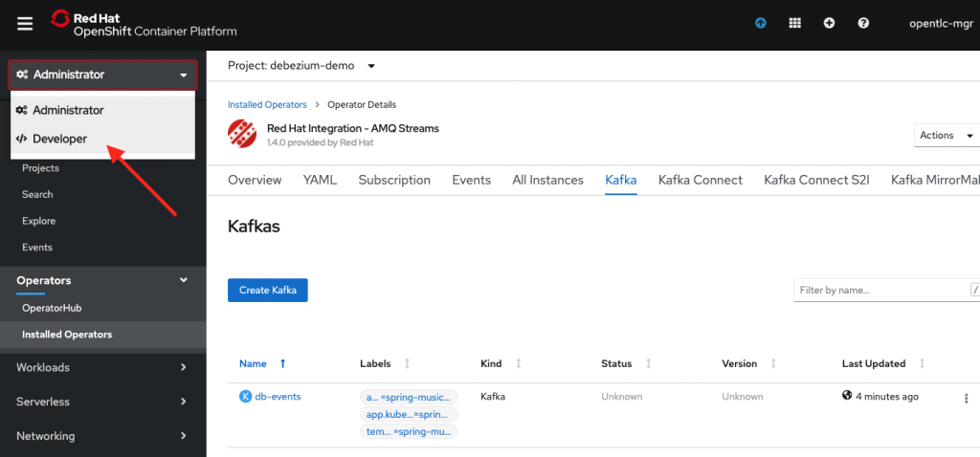Open kebab menu for db-events row
This screenshot has width=980, height=457.
pyautogui.click(x=966, y=398)
